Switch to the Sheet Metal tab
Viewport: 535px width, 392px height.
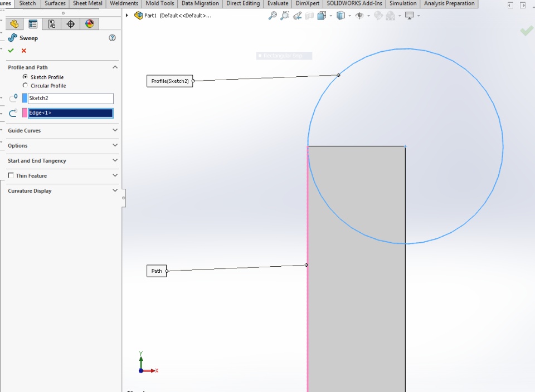(87, 3)
